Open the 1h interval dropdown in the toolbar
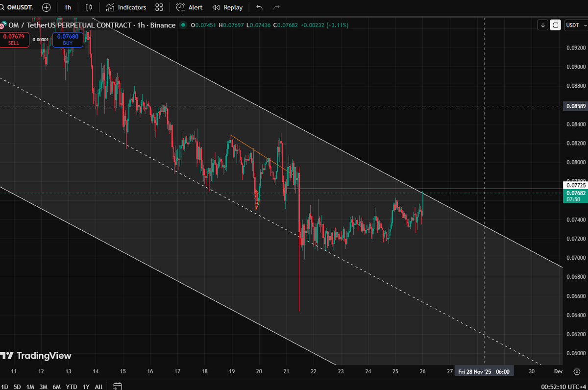This screenshot has width=588, height=390. click(x=68, y=7)
